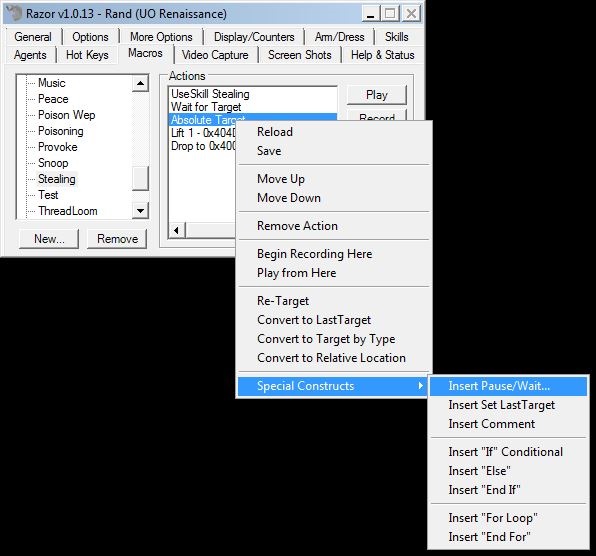Choose Reload from the context menu
Screen dimensions: 596x556
pos(334,131)
